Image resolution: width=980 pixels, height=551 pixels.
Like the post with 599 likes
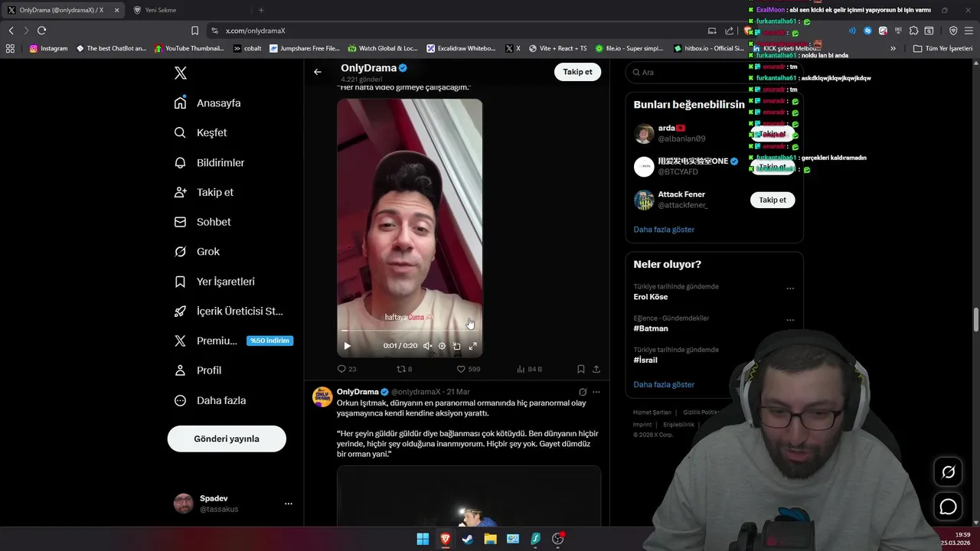click(468, 369)
